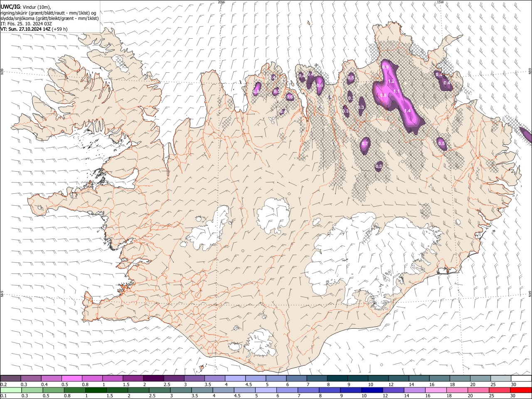This screenshot has height=399, width=532.
Task: Select the dark teal swatch at 8, upper row
Action: (x=337, y=378)
